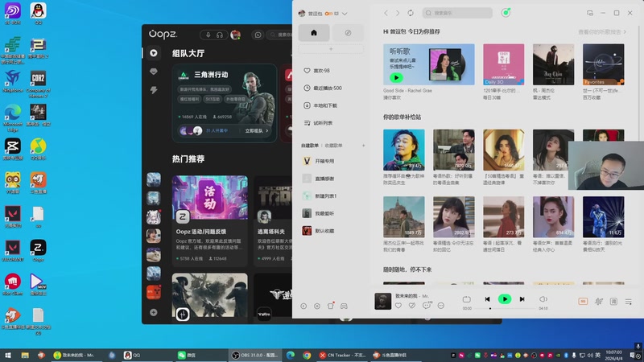
Task: Go forward with the music player's right arrow
Action: tap(398, 13)
